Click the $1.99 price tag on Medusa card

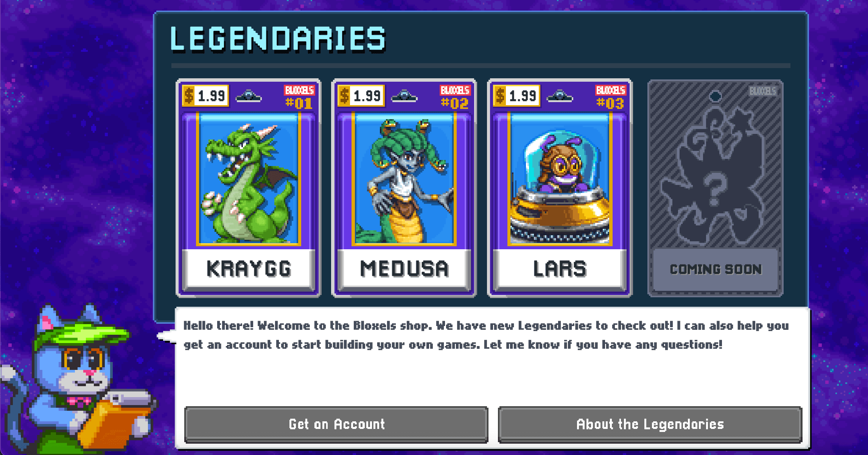[361, 96]
